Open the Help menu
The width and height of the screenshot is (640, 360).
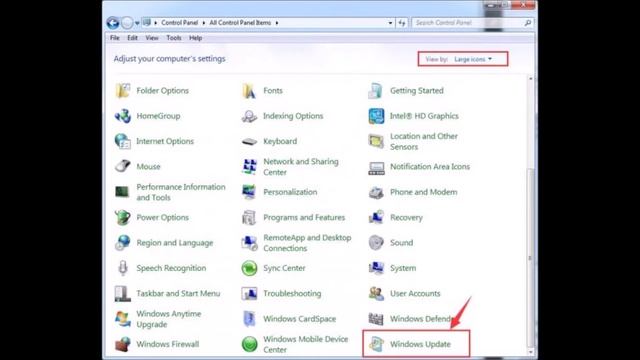pos(196,38)
